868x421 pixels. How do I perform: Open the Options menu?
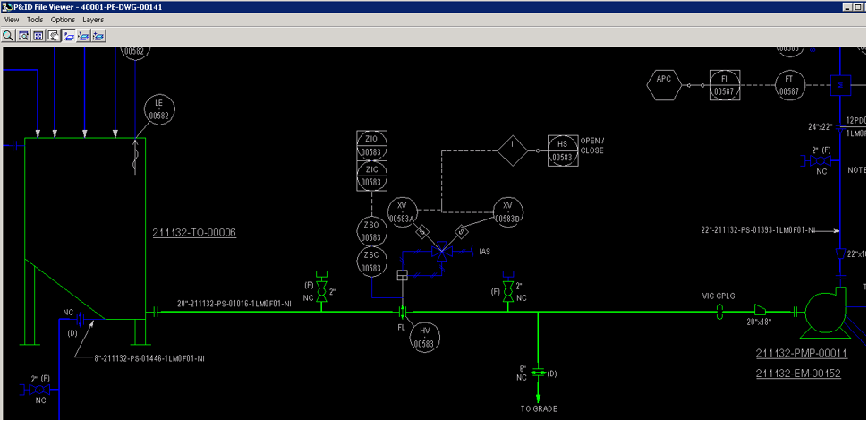(x=63, y=20)
